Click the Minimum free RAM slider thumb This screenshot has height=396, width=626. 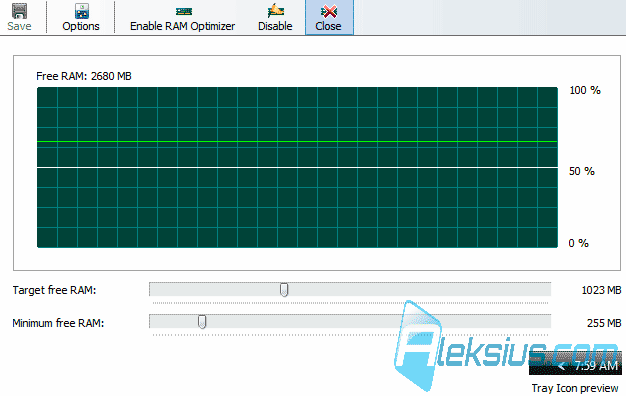pos(202,322)
